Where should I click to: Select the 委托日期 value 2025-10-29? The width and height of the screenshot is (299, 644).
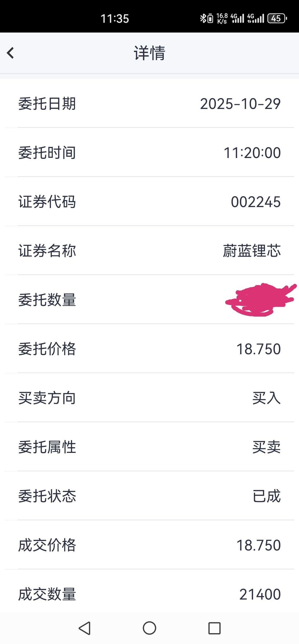pos(240,104)
